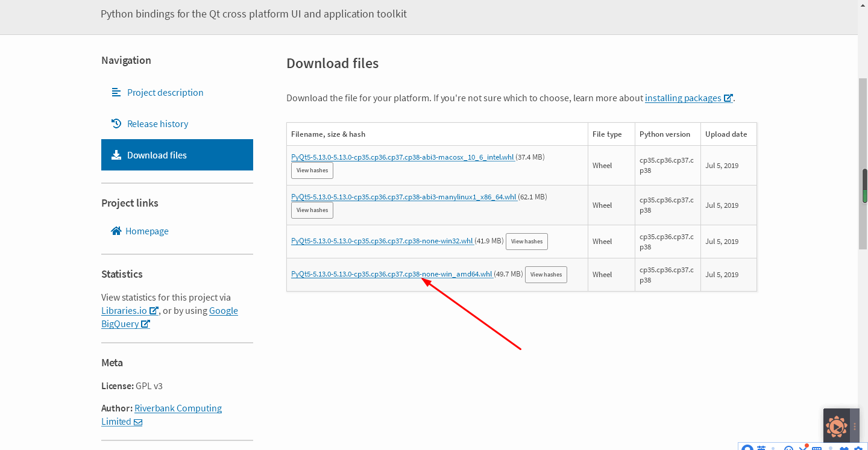This screenshot has width=868, height=450.
Task: Click external-link icon next to installing packages
Action: (x=728, y=98)
